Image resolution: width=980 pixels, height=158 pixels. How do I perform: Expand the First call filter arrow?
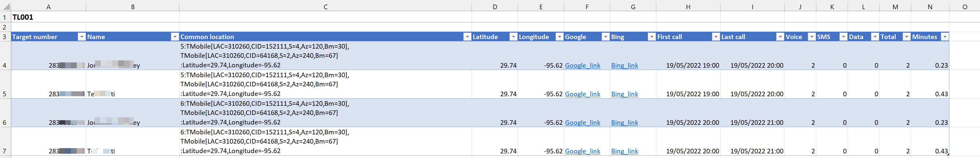716,37
